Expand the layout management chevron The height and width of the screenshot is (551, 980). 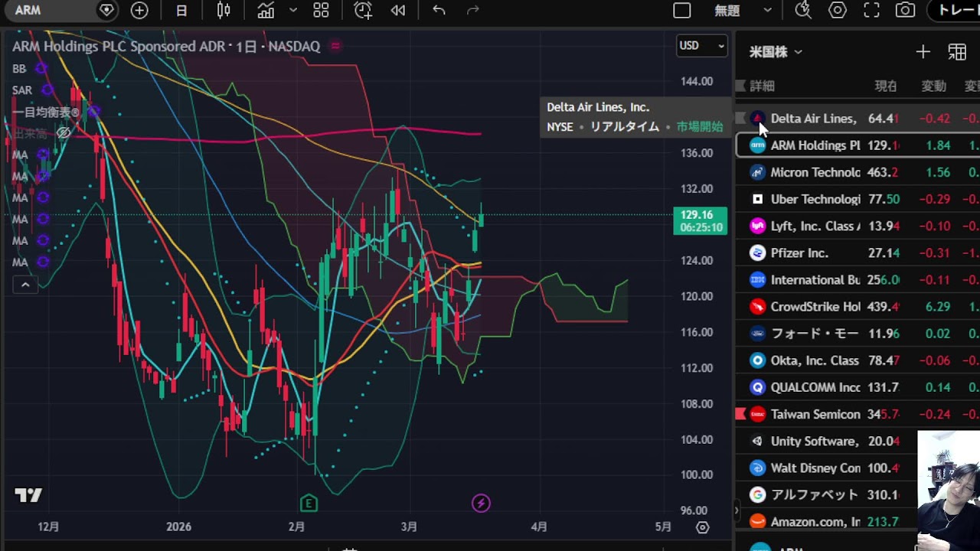pyautogui.click(x=767, y=11)
